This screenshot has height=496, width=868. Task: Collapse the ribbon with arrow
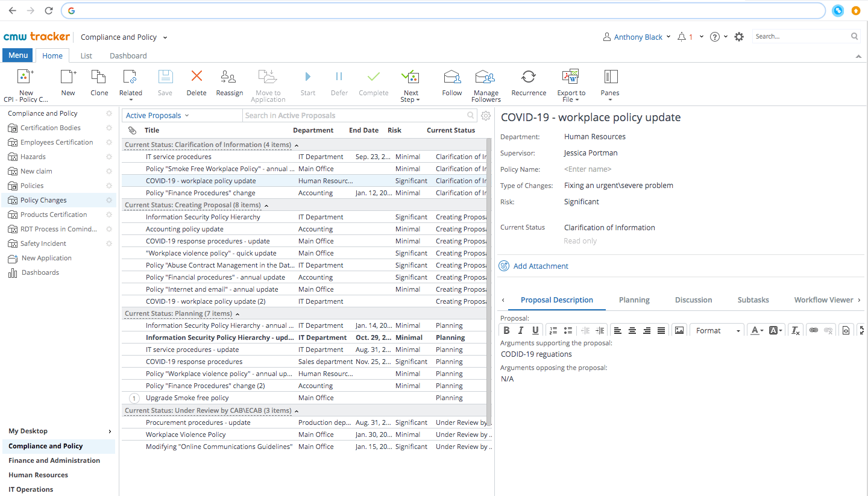coord(858,56)
